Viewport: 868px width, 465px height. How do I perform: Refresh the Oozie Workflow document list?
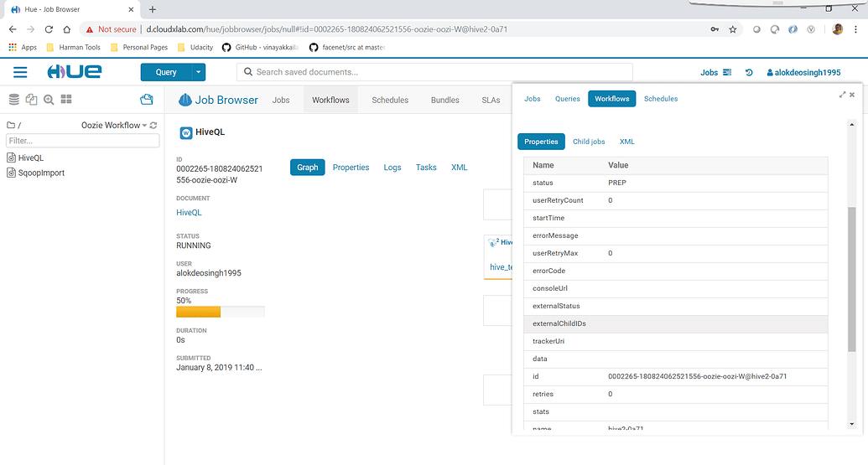click(x=153, y=126)
